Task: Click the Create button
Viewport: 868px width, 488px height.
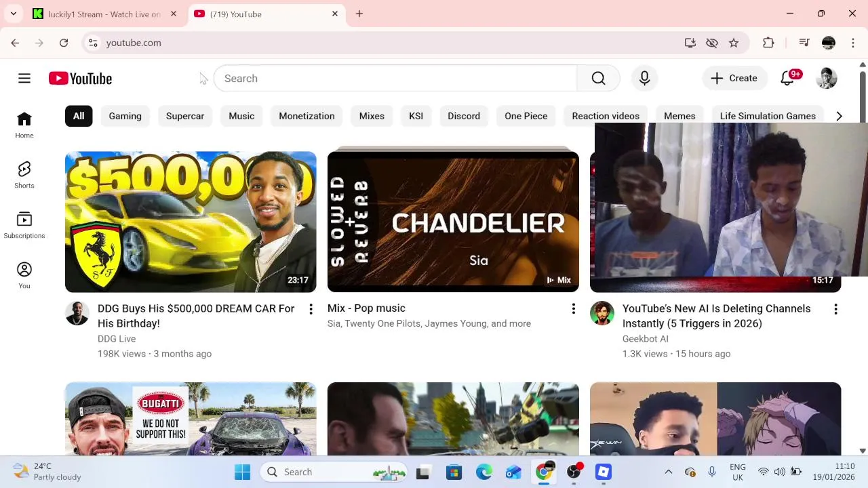Action: 734,79
